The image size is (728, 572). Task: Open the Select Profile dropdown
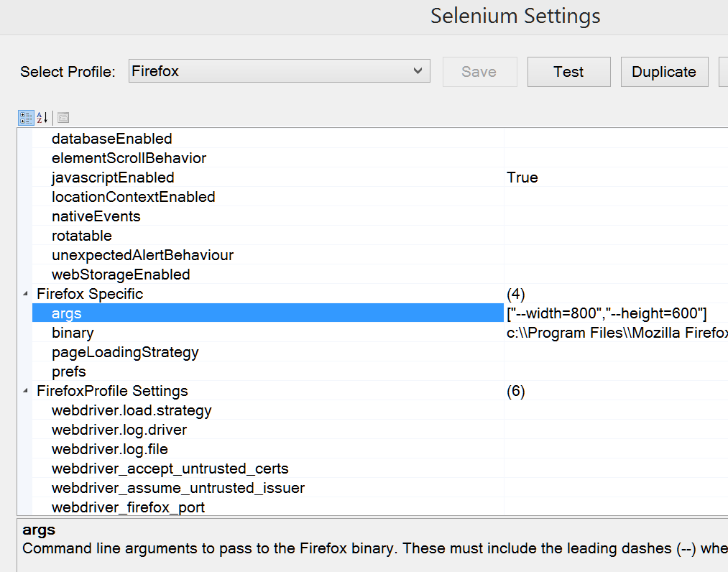(279, 71)
